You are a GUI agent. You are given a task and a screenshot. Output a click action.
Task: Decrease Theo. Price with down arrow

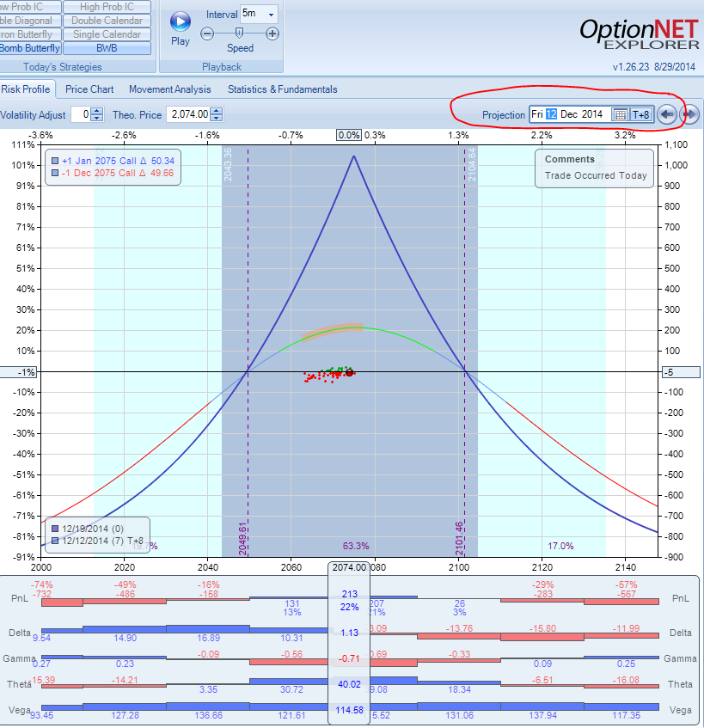point(217,118)
